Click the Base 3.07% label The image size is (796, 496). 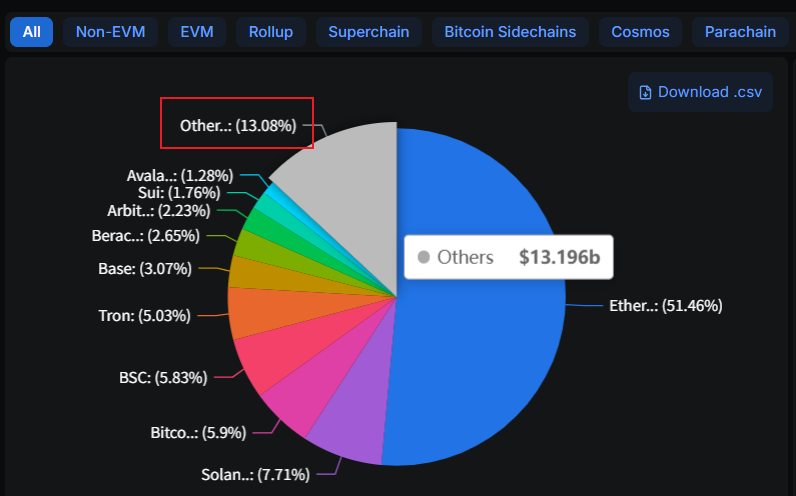coord(154,268)
